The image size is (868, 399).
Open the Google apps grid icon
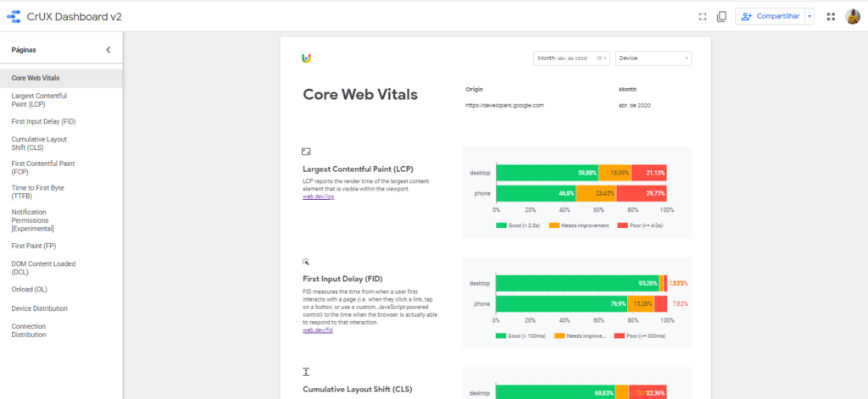[x=831, y=17]
